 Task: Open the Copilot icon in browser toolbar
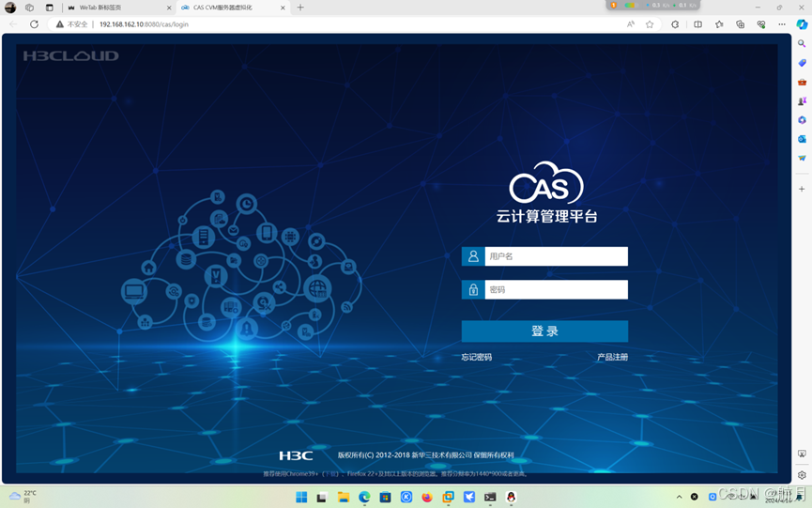pyautogui.click(x=802, y=24)
